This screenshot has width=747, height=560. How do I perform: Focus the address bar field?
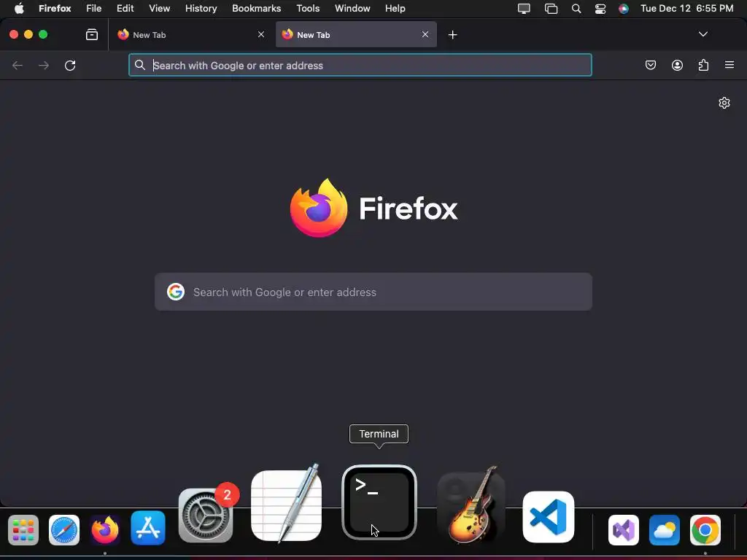(360, 65)
